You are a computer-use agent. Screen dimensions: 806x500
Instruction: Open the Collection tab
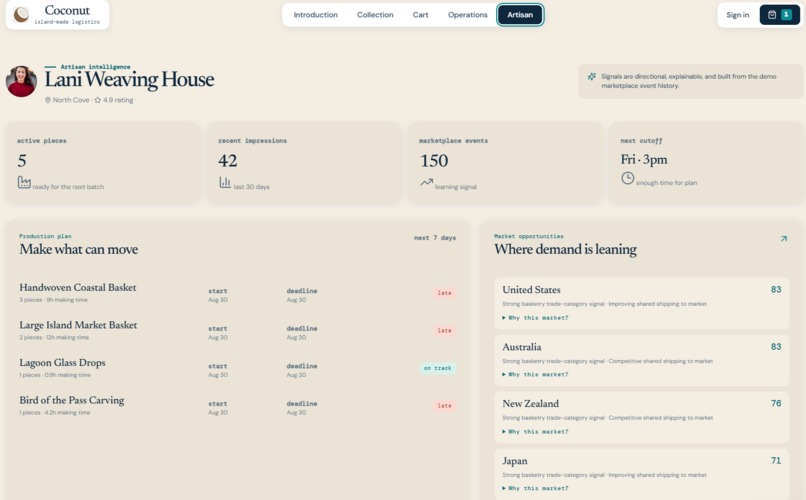tap(375, 15)
